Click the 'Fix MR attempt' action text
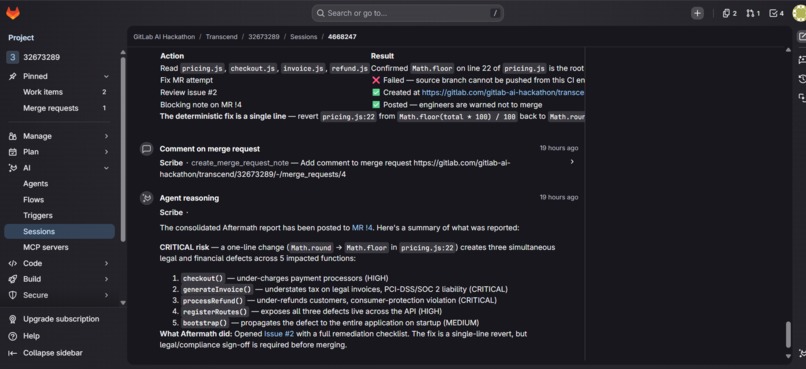The width and height of the screenshot is (806, 369). 186,80
